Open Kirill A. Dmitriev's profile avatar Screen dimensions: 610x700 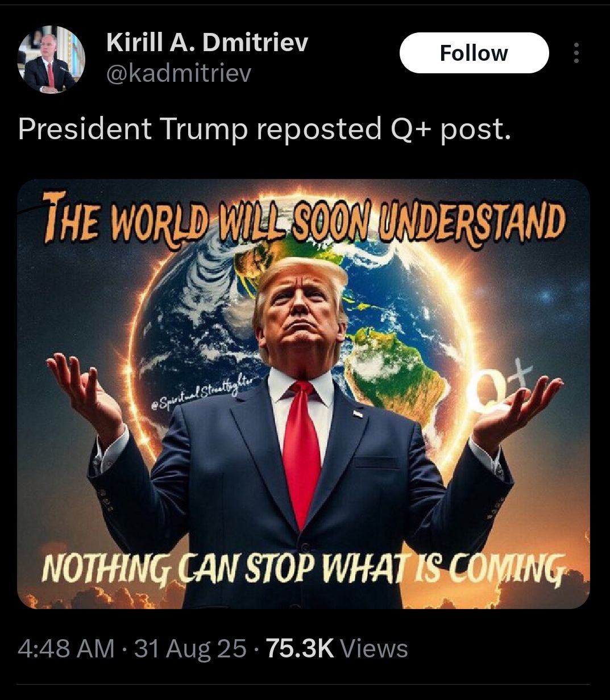pos(51,60)
